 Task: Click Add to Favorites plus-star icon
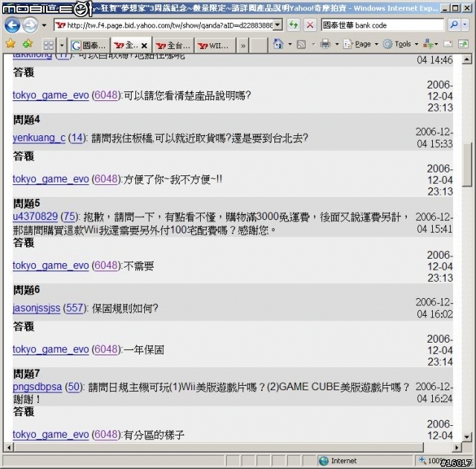[x=28, y=44]
